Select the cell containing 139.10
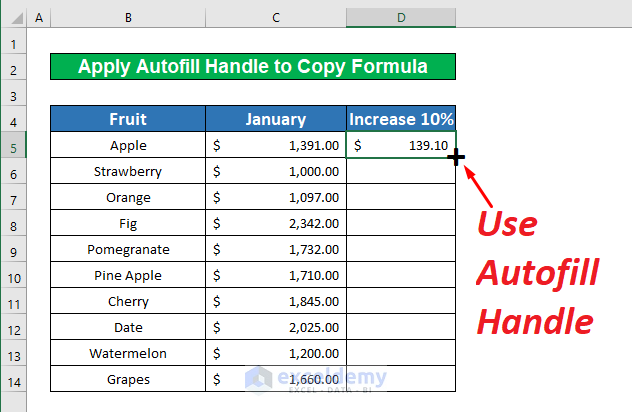Viewport: 632px width, 412px height. [401, 145]
